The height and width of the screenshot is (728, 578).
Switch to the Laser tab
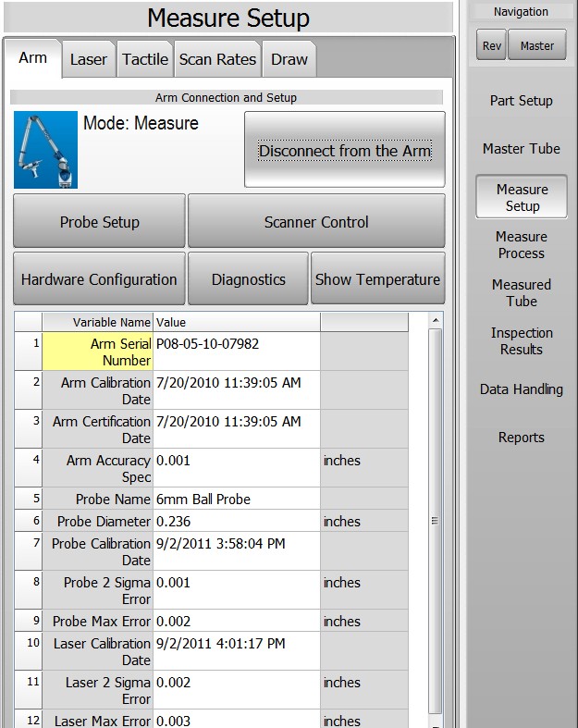[89, 60]
